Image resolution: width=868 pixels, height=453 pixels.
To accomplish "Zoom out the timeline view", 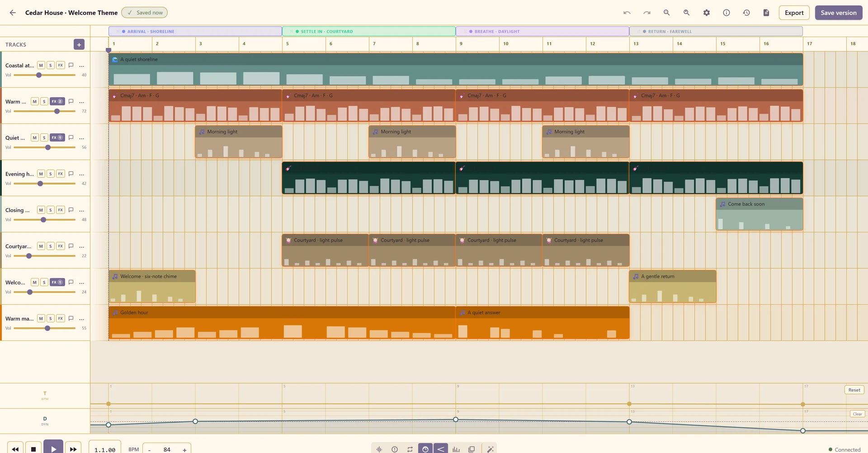I will (666, 13).
